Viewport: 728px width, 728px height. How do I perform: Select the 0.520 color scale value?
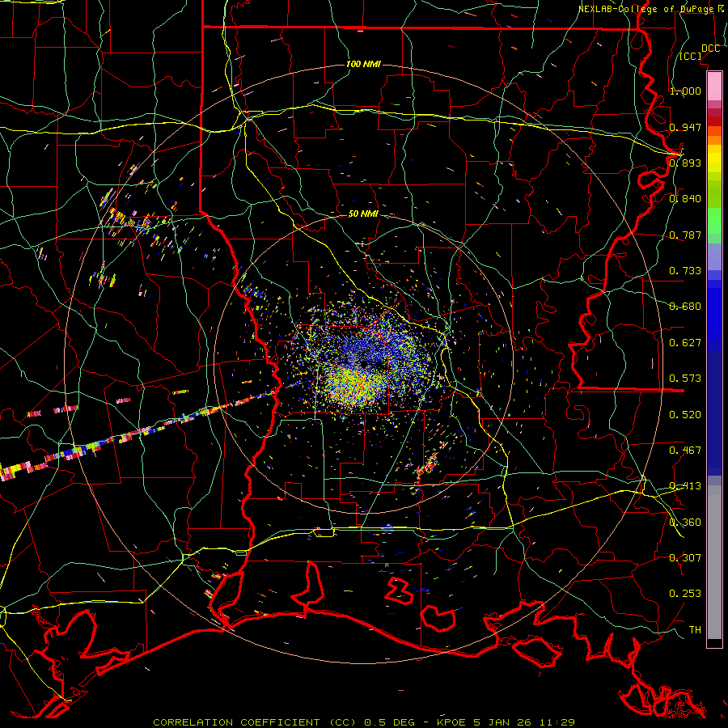tap(685, 415)
